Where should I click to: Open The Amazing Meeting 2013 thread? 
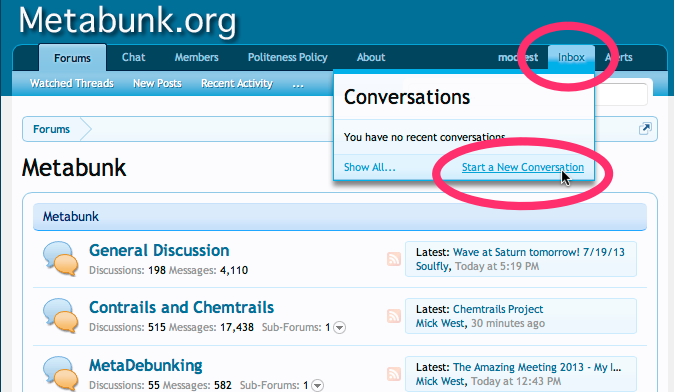pos(537,367)
